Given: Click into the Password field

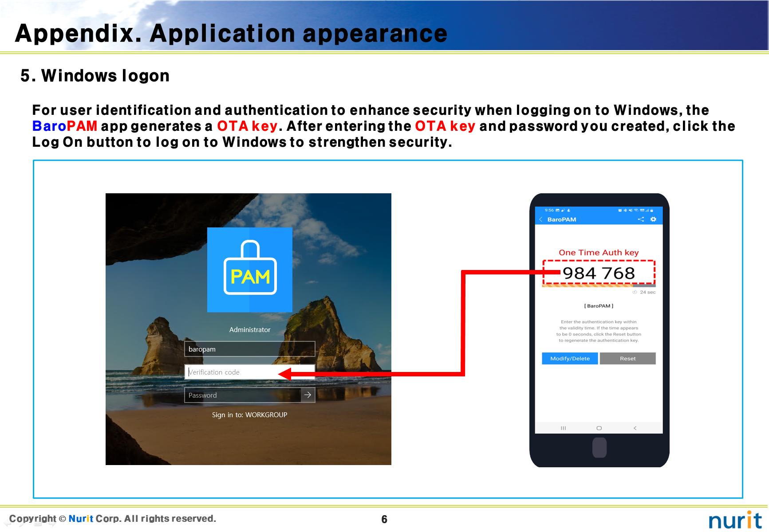Looking at the screenshot, I should [x=243, y=395].
